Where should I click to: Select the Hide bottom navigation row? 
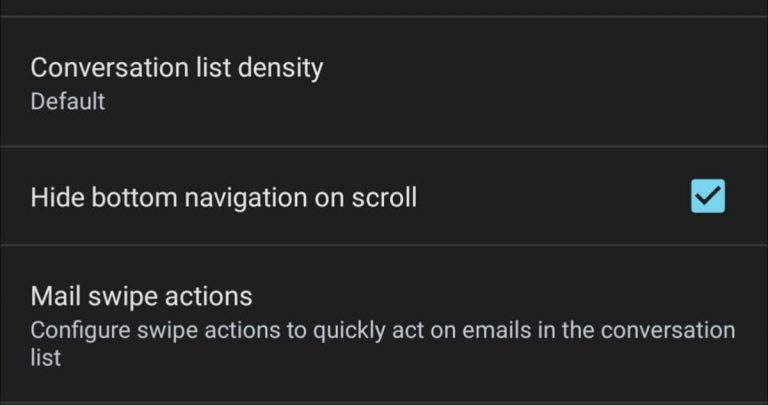[384, 197]
